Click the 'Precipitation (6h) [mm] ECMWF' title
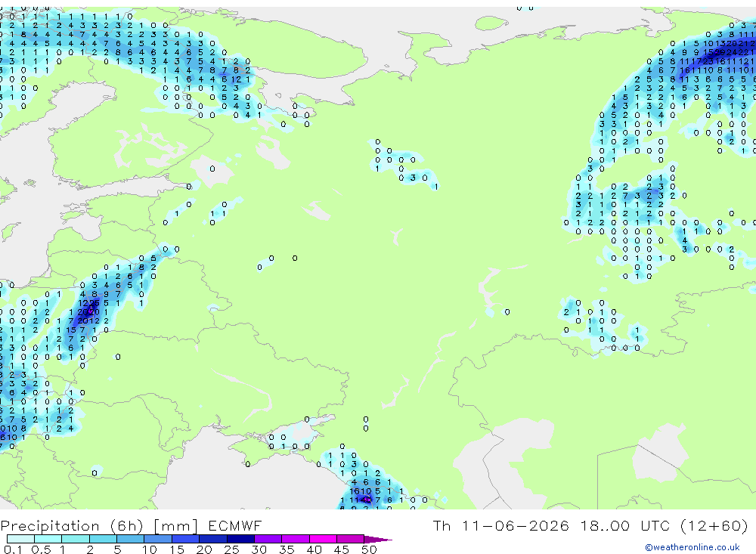The width and height of the screenshot is (756, 554). 131,526
